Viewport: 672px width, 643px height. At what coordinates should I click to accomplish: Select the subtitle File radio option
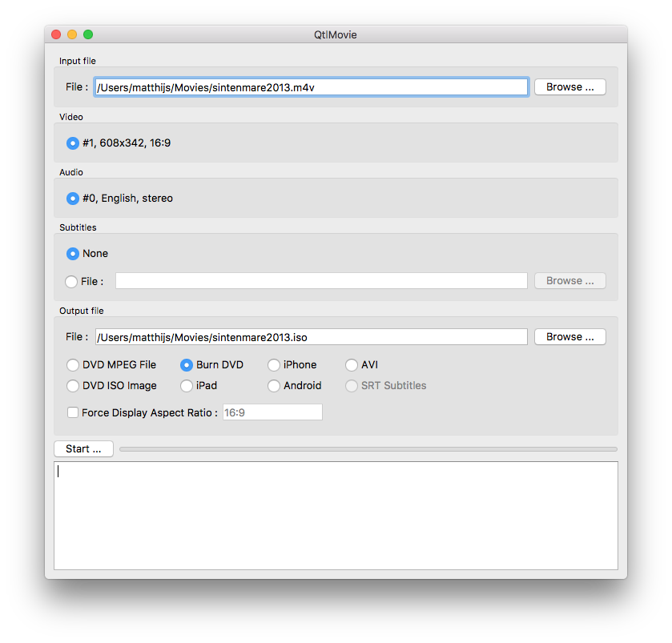71,282
